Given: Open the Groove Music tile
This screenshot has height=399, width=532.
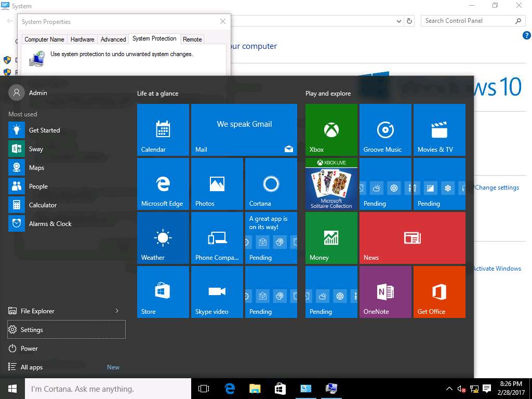Looking at the screenshot, I should tap(385, 129).
